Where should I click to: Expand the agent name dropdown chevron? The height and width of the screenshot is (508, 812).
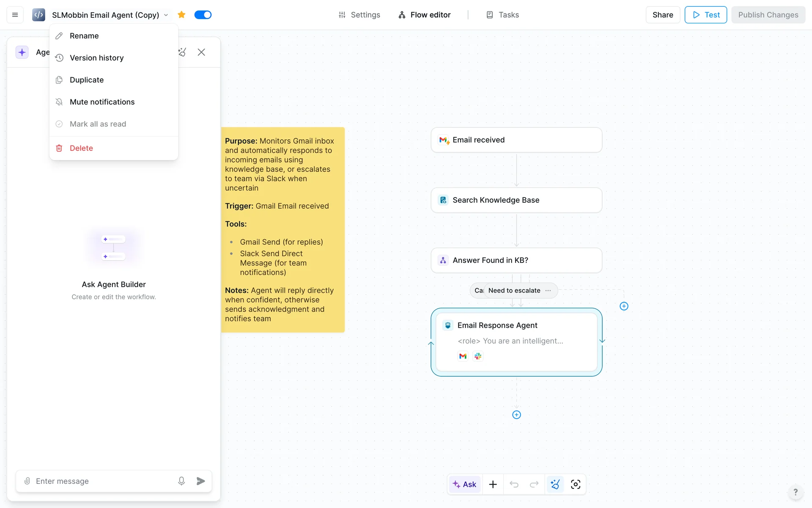point(166,15)
